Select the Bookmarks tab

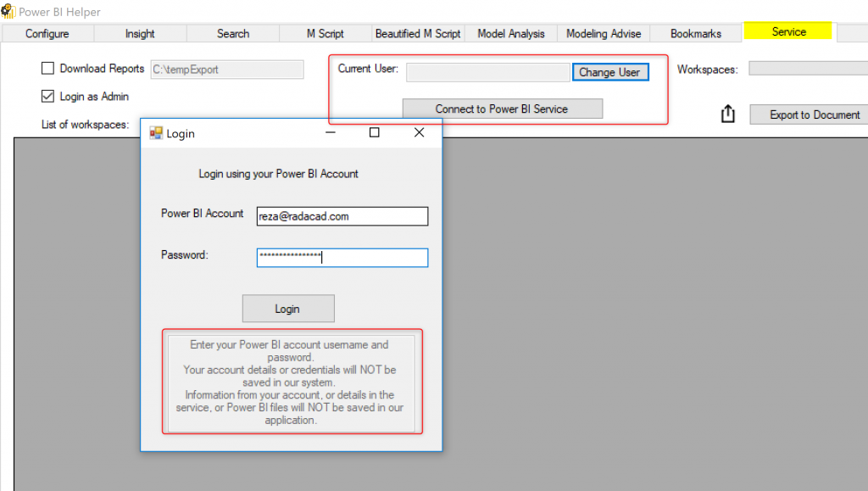tap(696, 33)
